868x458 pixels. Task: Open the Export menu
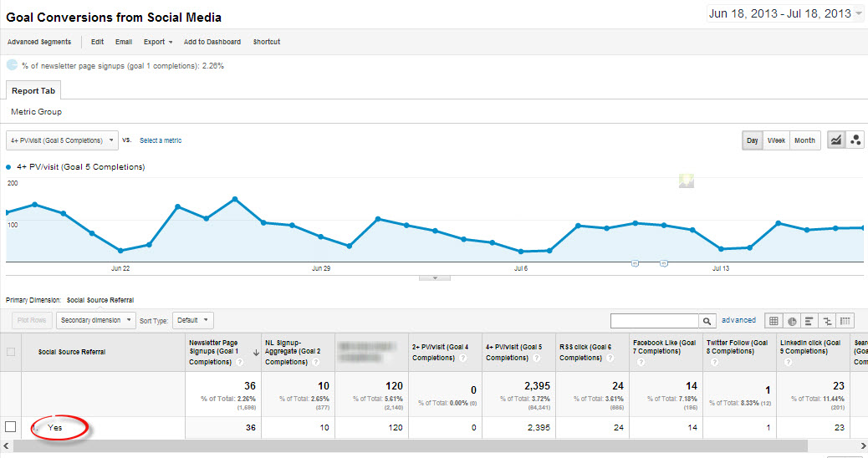[157, 42]
